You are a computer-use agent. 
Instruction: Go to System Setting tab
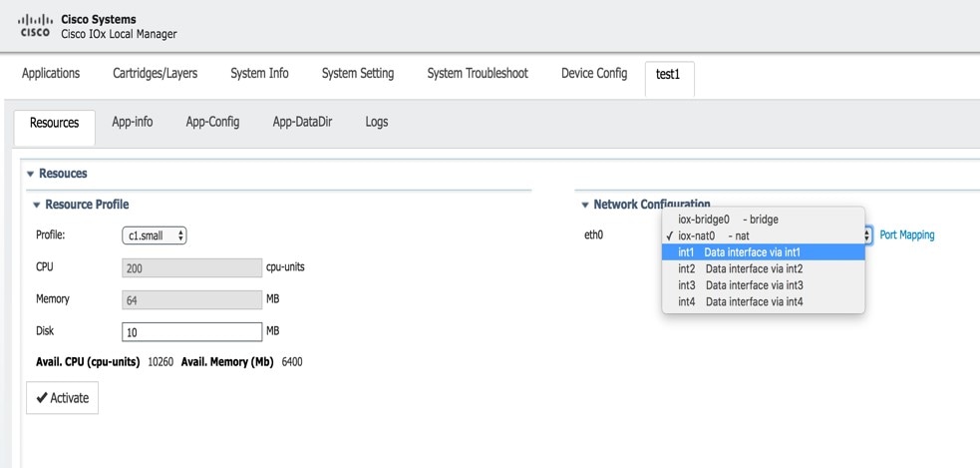pos(358,73)
